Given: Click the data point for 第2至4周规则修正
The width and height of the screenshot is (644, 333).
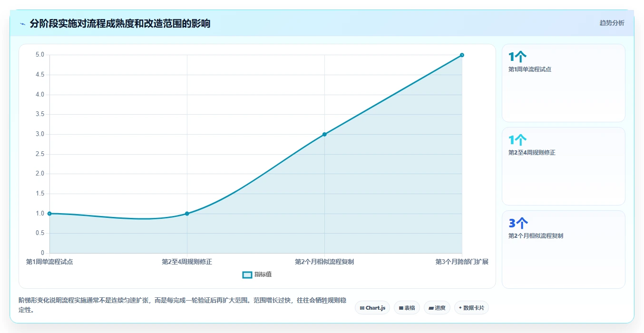Looking at the screenshot, I should point(187,214).
